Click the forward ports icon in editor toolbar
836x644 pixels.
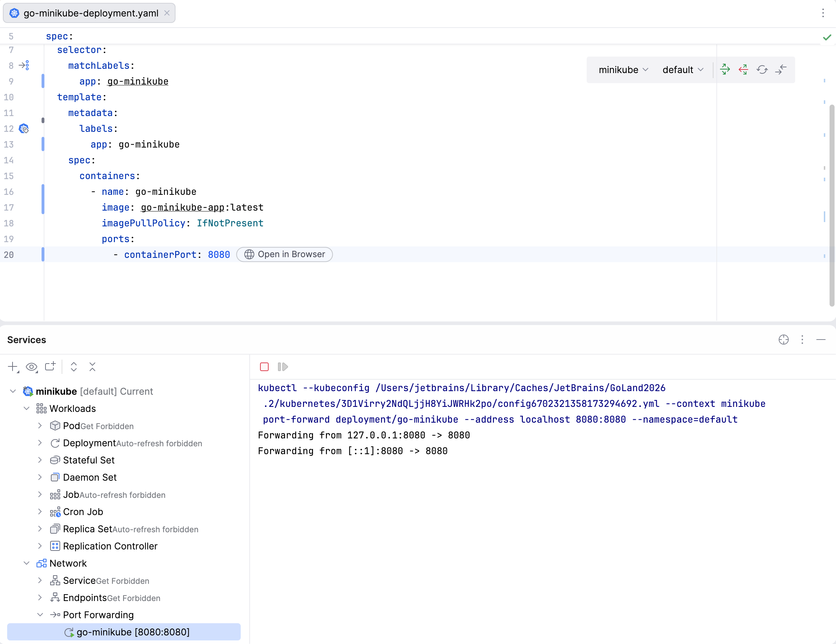(780, 70)
